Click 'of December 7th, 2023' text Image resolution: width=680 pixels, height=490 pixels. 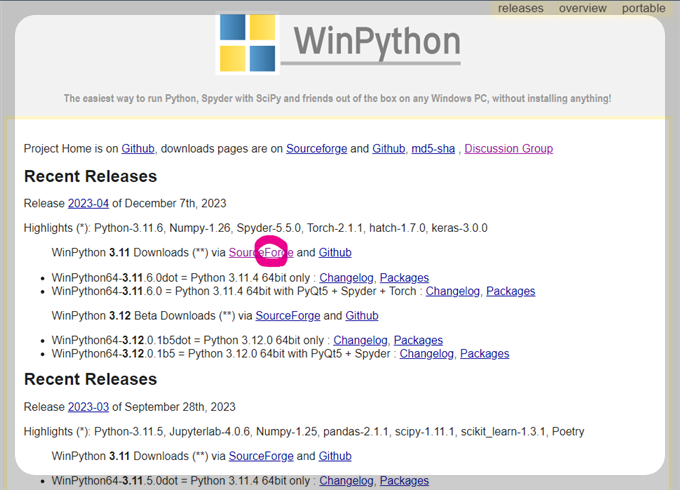[169, 203]
